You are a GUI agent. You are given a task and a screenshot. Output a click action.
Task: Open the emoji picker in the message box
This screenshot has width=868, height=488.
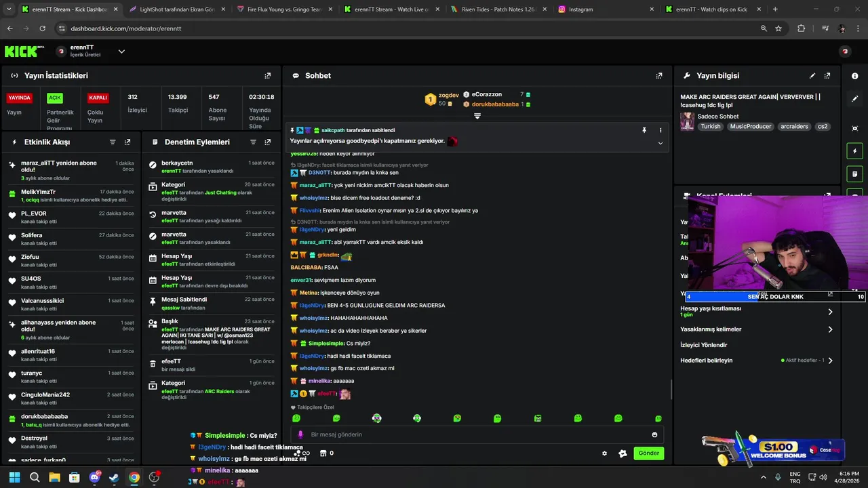coord(654,434)
